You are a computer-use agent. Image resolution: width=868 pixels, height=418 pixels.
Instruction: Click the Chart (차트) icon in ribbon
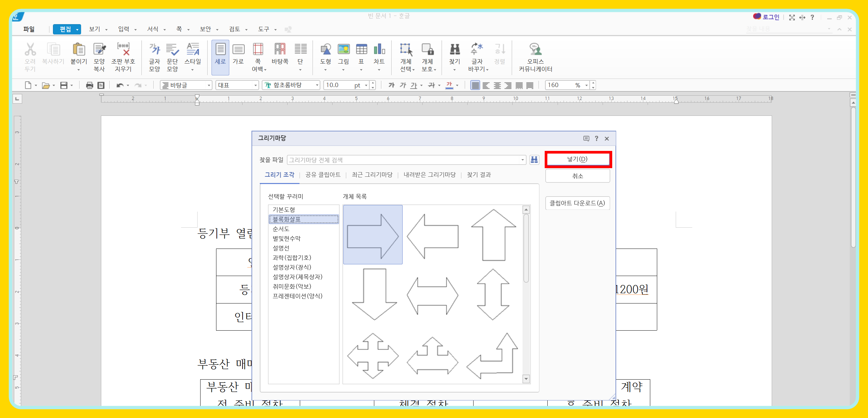tap(379, 50)
